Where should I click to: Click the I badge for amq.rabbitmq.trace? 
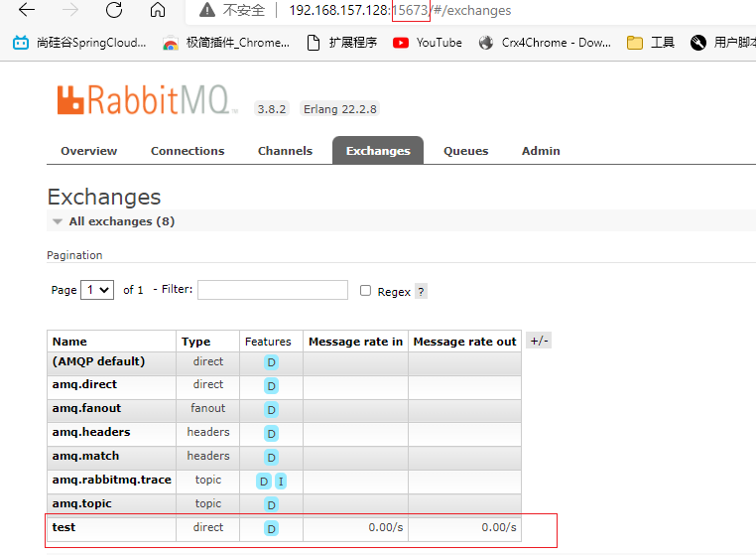pos(281,482)
